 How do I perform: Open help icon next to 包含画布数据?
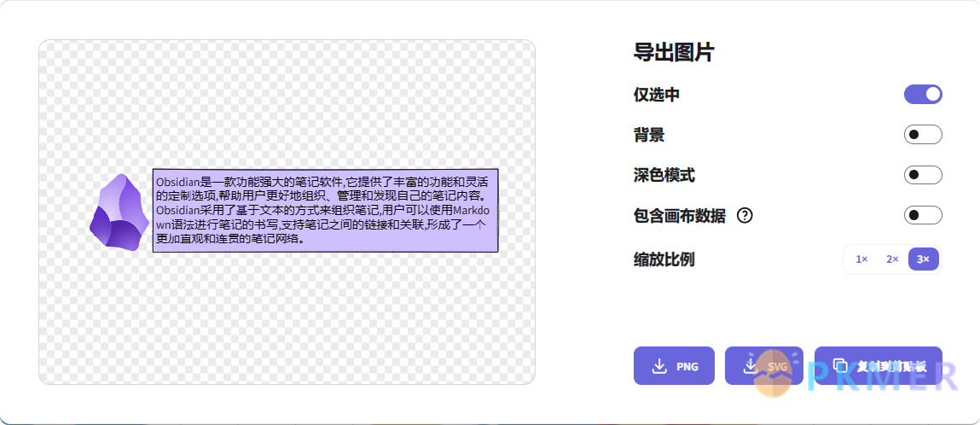point(745,216)
